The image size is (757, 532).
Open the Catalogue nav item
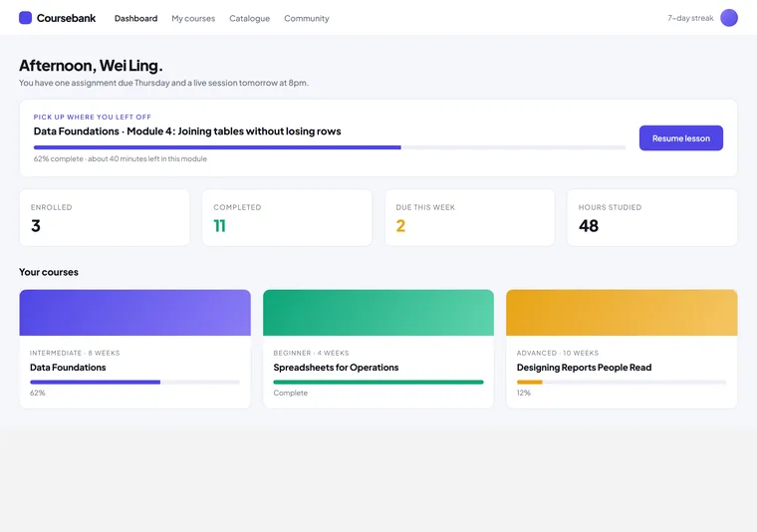249,18
